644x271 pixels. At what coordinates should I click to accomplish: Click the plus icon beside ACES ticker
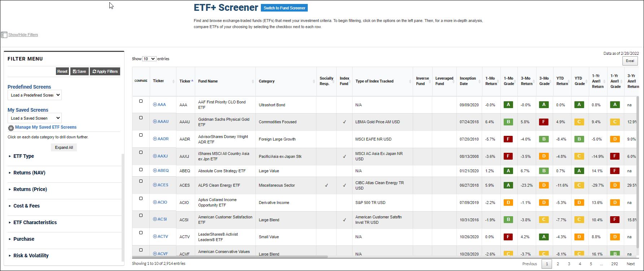coord(155,185)
